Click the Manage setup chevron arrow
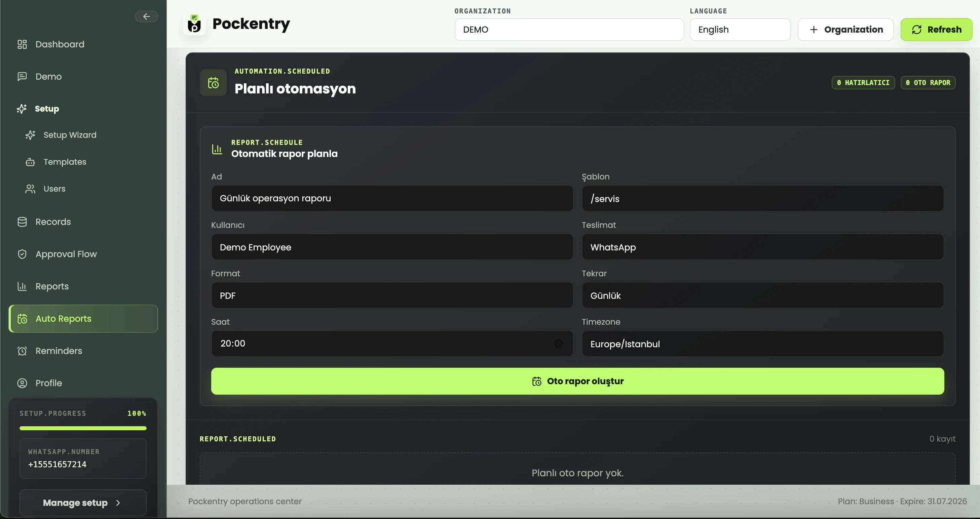980x519 pixels. [x=118, y=503]
